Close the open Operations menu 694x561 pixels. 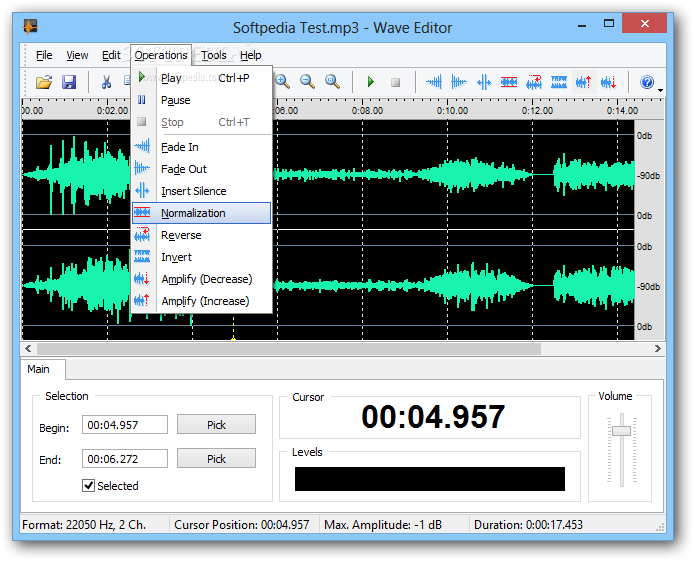(x=161, y=55)
